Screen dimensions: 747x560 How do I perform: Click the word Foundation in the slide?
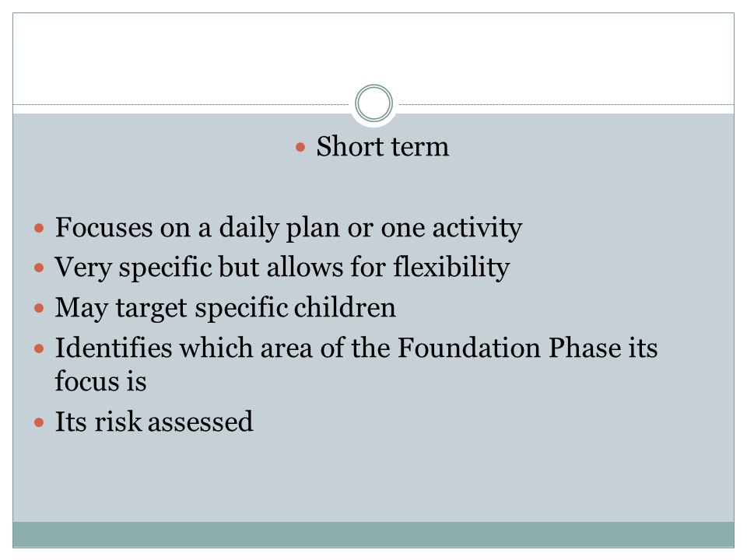469,348
